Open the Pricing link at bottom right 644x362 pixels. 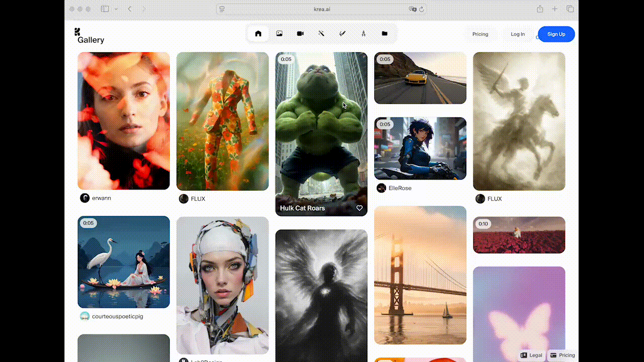[x=562, y=355]
